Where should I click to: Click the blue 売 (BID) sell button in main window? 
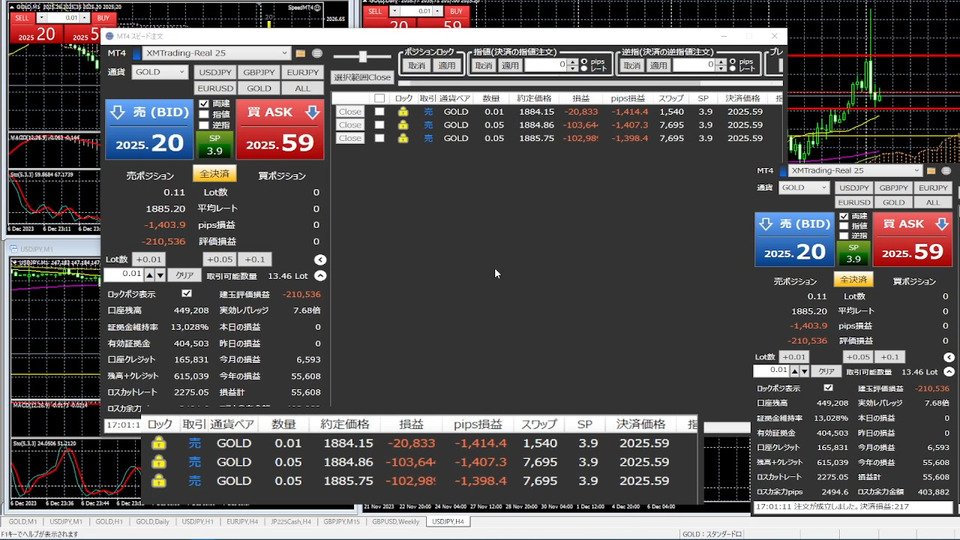click(149, 130)
